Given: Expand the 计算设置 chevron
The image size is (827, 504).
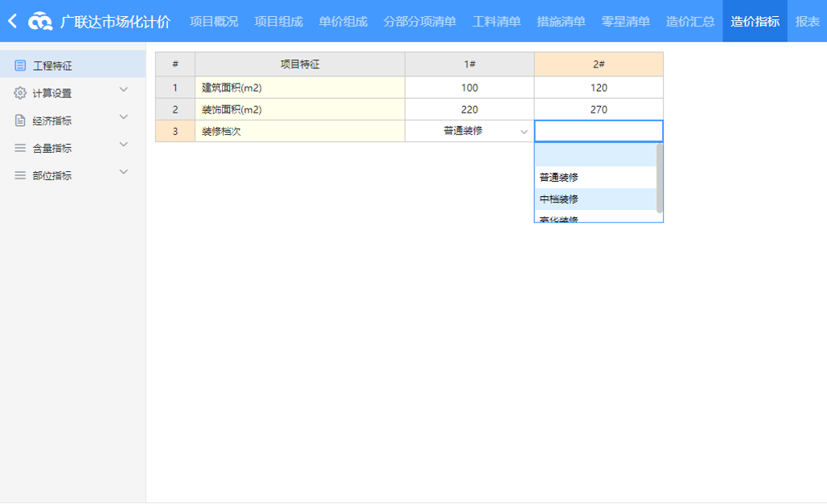Looking at the screenshot, I should tap(123, 90).
